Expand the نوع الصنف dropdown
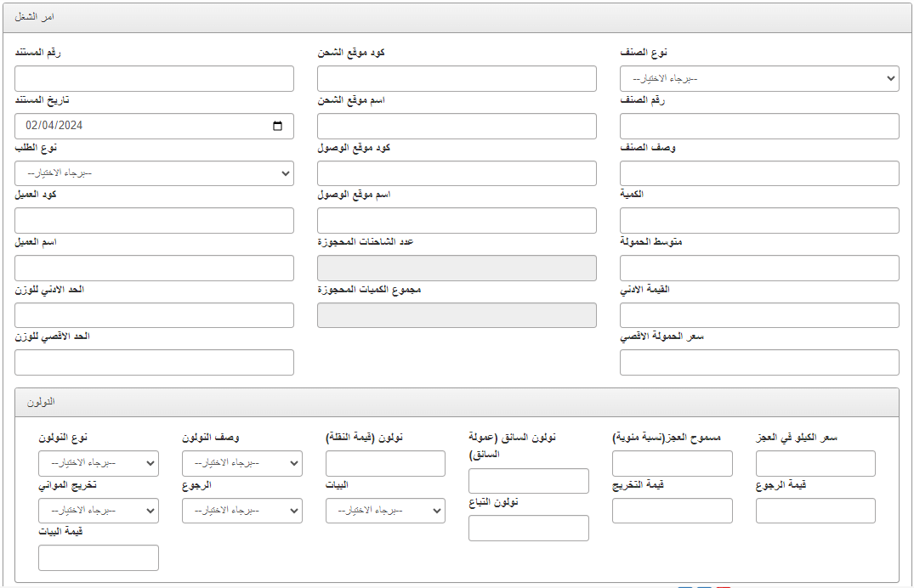This screenshot has height=588, width=914. tap(758, 79)
